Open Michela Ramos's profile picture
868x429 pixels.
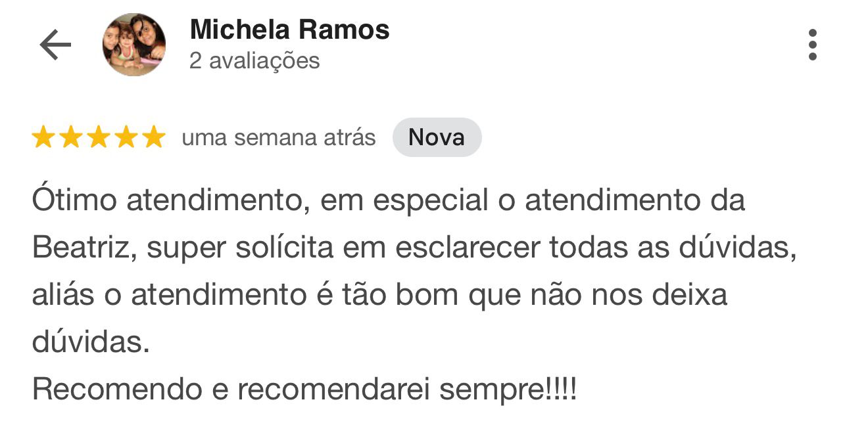pyautogui.click(x=134, y=45)
